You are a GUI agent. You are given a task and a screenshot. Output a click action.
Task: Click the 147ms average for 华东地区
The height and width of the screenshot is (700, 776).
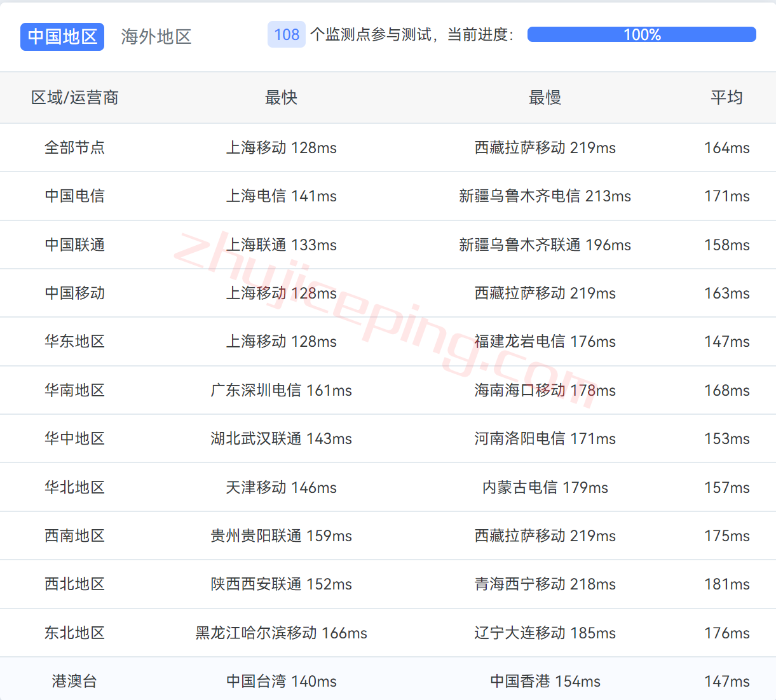pos(727,341)
